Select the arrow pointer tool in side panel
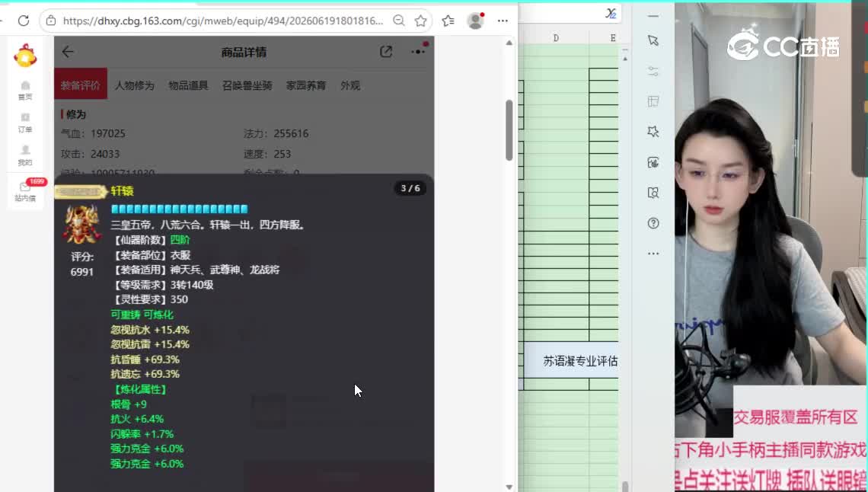868x492 pixels. [x=653, y=41]
